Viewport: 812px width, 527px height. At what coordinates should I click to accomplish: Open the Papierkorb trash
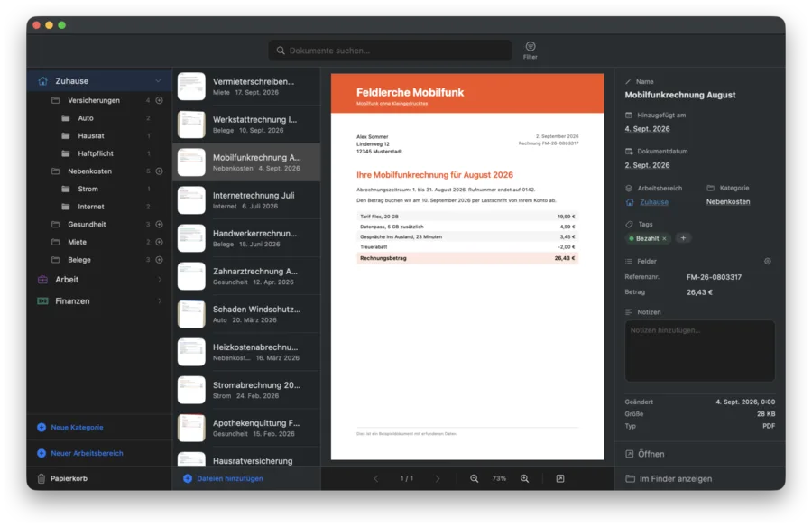coord(62,479)
